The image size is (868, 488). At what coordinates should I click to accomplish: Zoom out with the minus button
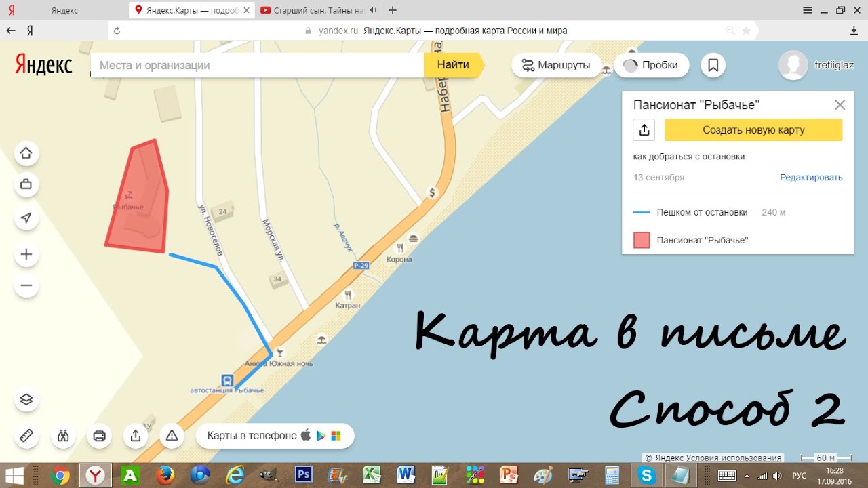(26, 285)
